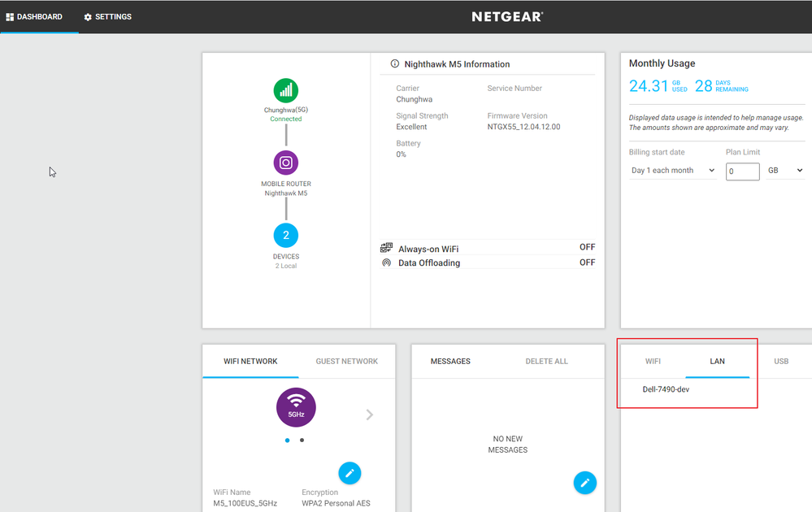Click the green signal strength icon

point(286,90)
